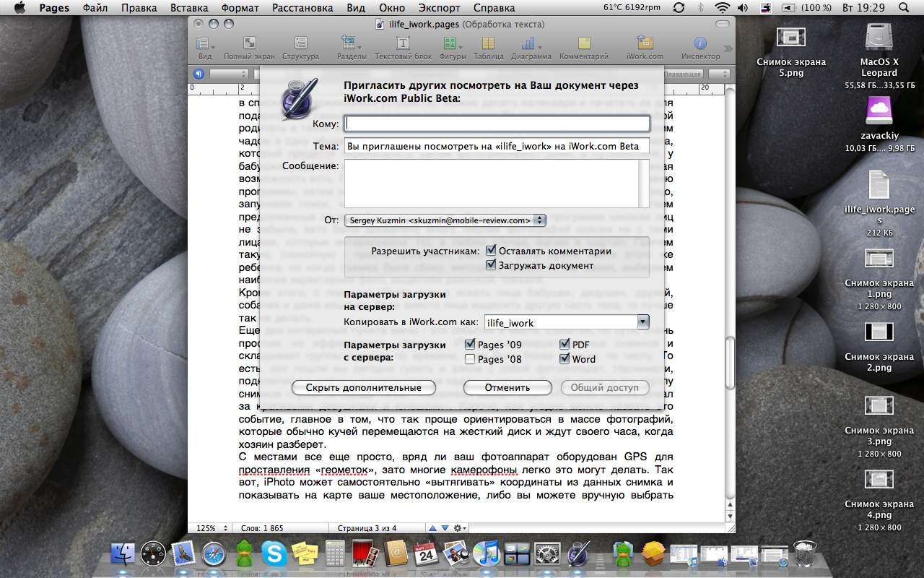Click the Отменить cancel button
Screen dimensions: 924x578
[x=507, y=387]
